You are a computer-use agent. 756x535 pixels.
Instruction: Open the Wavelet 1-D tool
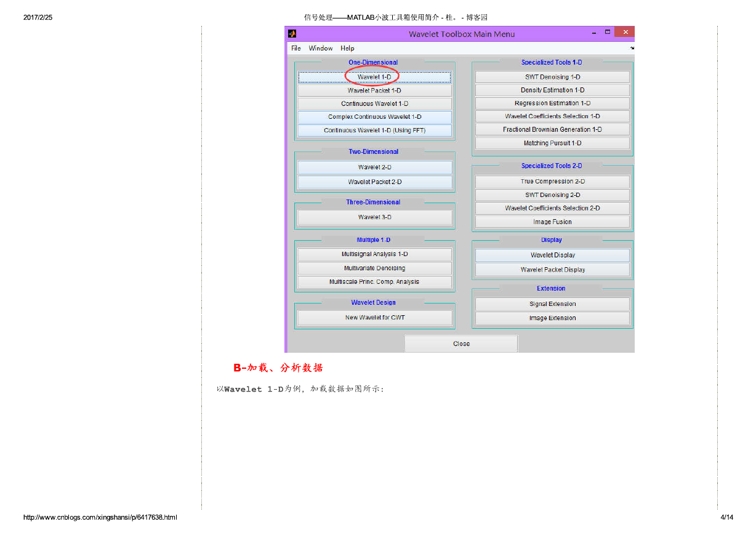click(374, 77)
